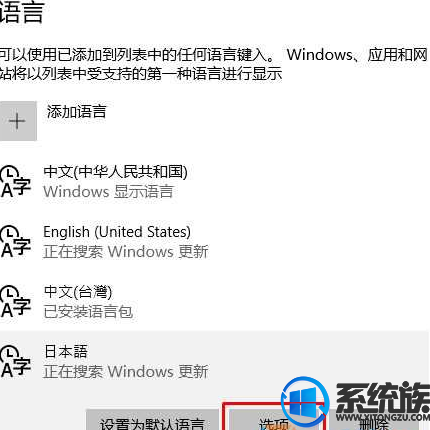Viewport: 430px width, 430px height.
Task: Click the plus icon to add a language
Action: coord(18,121)
